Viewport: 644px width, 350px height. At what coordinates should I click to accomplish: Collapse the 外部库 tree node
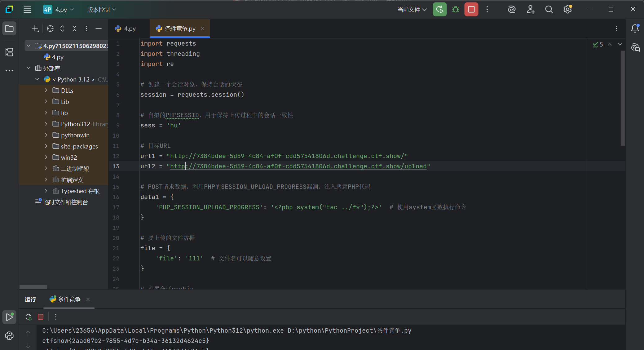point(29,68)
